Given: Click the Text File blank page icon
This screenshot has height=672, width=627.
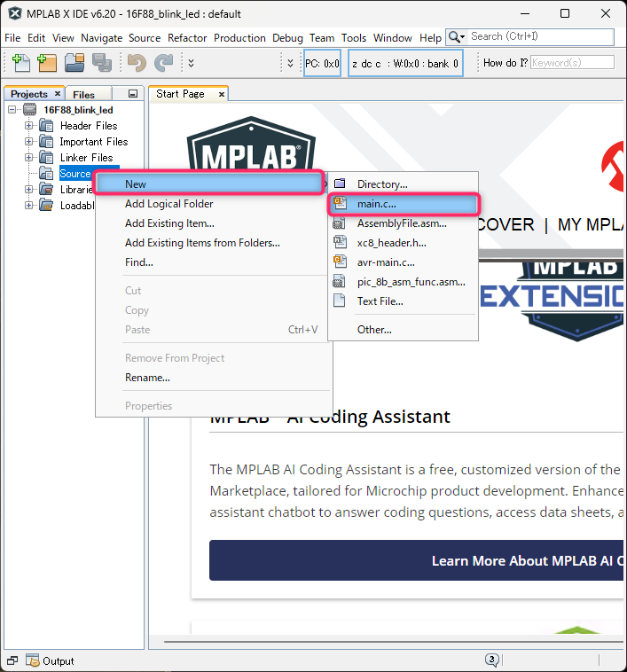Looking at the screenshot, I should [340, 301].
